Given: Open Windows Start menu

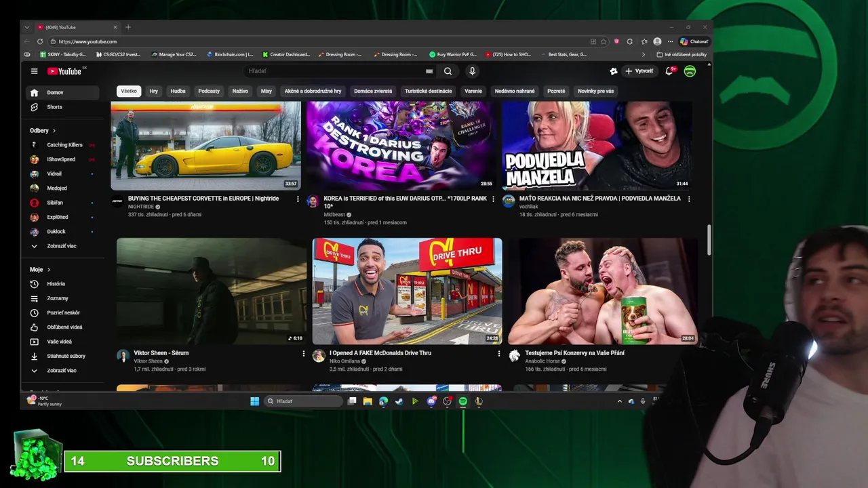Looking at the screenshot, I should 254,401.
